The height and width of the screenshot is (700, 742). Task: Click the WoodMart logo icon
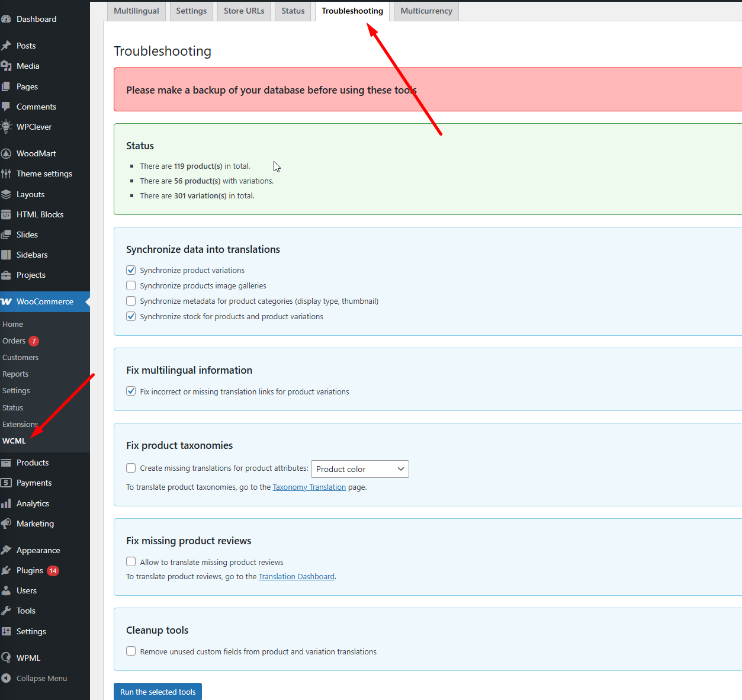[x=6, y=153]
